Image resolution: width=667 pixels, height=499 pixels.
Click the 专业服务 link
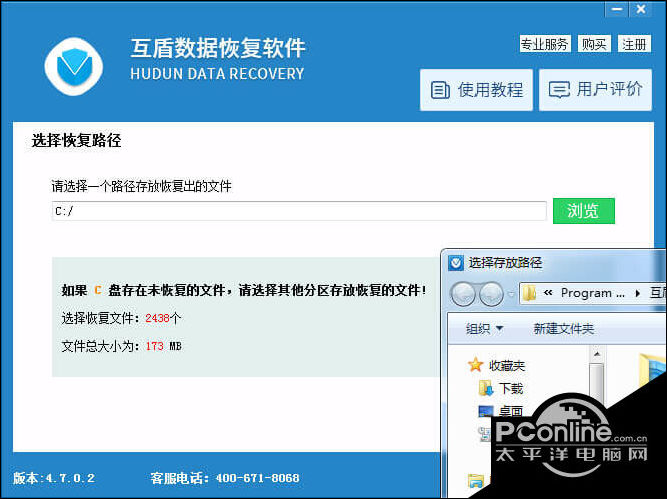[x=545, y=44]
